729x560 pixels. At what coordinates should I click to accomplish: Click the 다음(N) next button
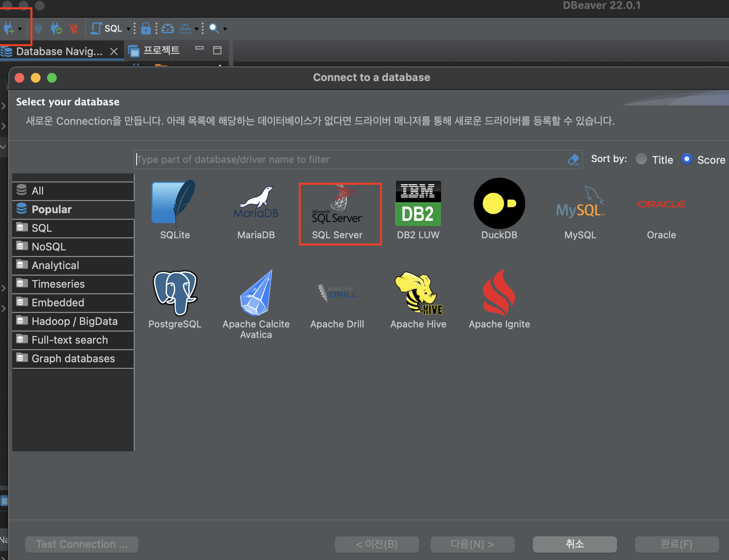pos(473,544)
